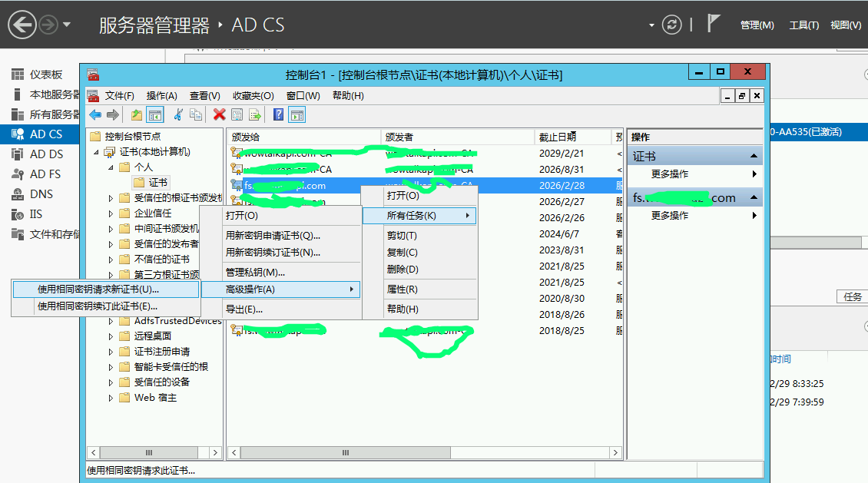Expand the 证书注册申请 tree node
Viewport: 868px width, 483px height.
(110, 352)
